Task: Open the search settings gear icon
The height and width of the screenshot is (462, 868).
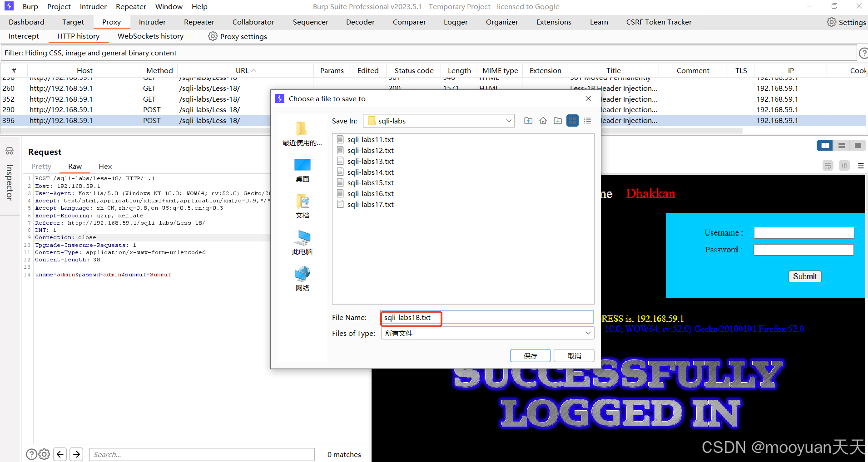Action: (x=44, y=454)
